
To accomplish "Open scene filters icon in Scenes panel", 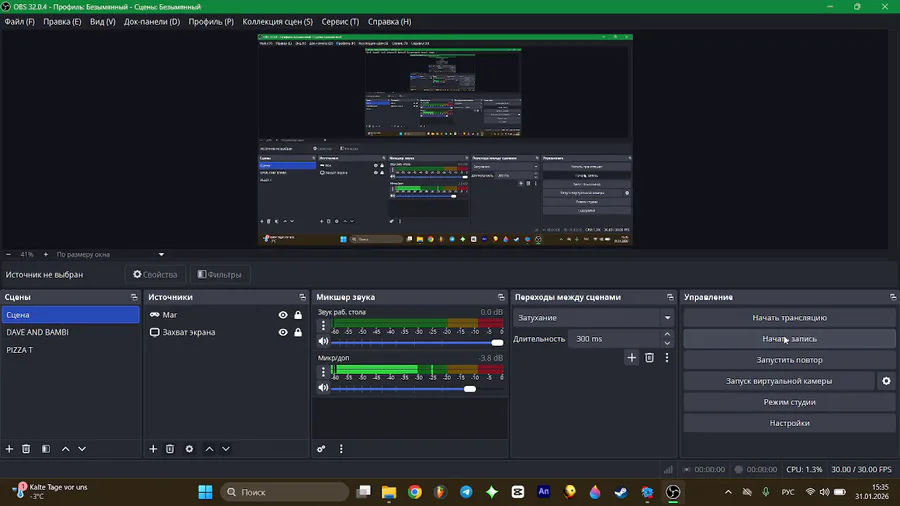I will 46,449.
